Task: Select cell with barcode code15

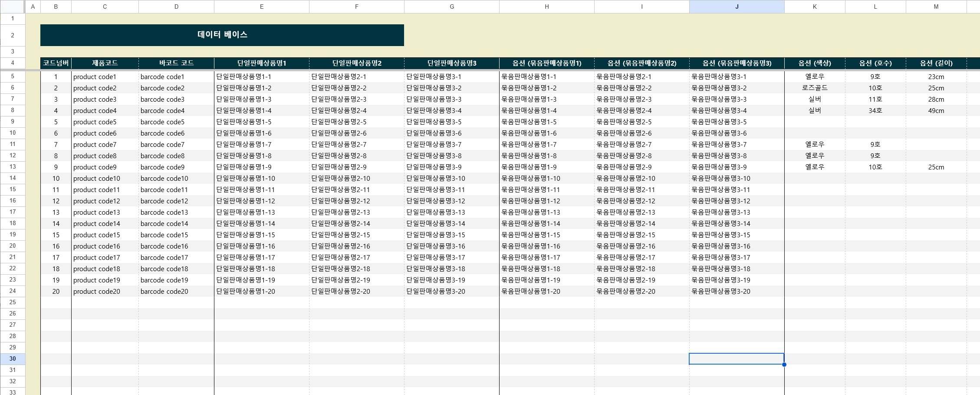Action: (x=164, y=235)
